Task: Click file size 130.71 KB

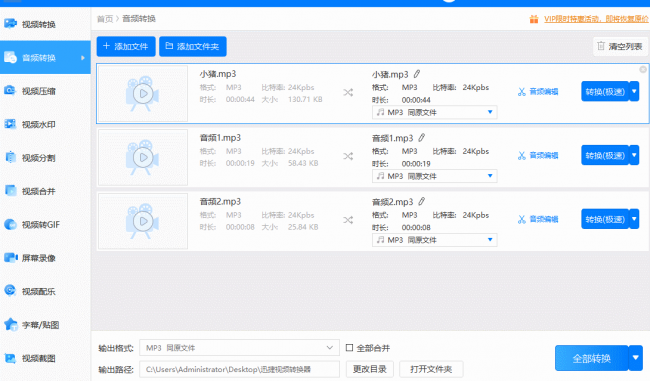Action: click(x=305, y=99)
